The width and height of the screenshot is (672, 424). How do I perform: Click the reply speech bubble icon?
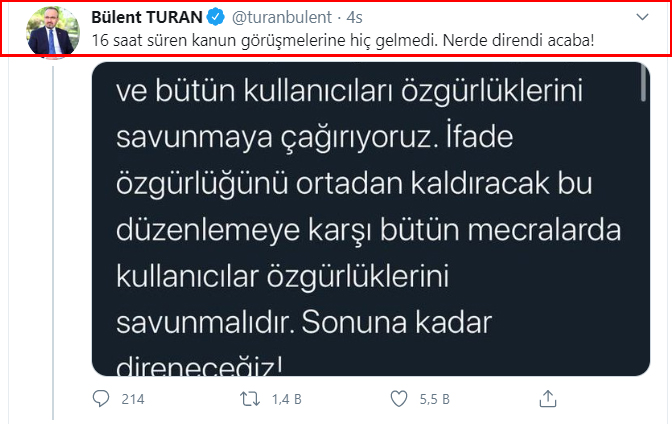[x=101, y=399]
